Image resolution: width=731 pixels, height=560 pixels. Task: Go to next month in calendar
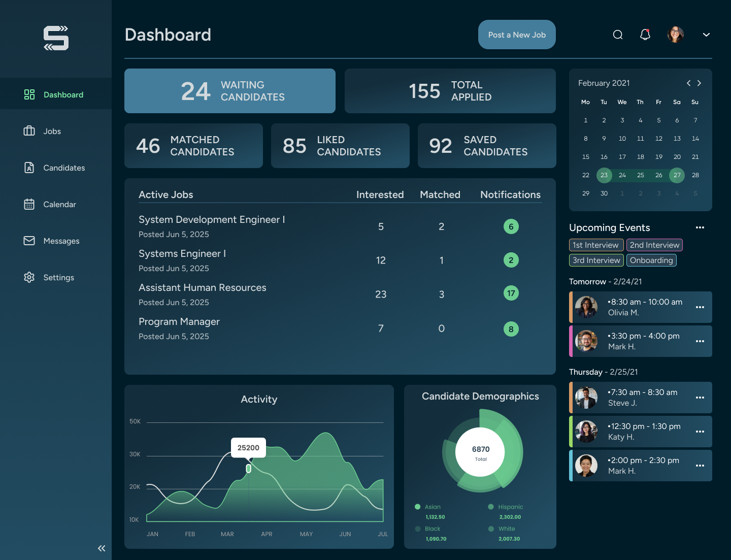(700, 83)
